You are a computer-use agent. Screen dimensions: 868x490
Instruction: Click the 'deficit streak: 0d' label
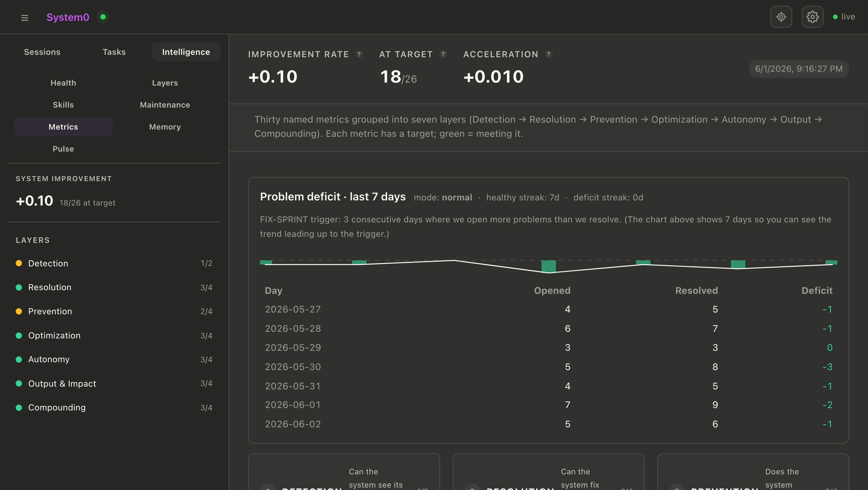608,197
